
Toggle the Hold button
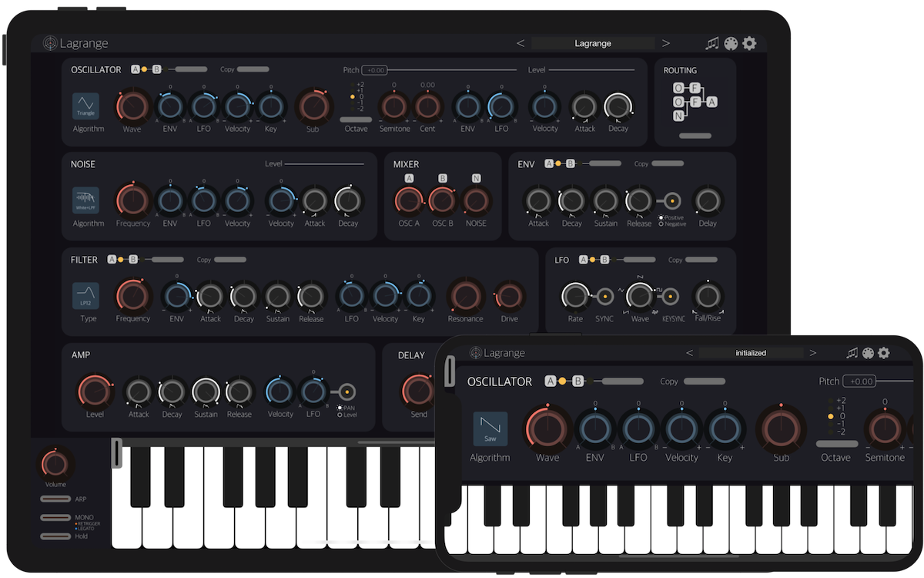click(55, 536)
